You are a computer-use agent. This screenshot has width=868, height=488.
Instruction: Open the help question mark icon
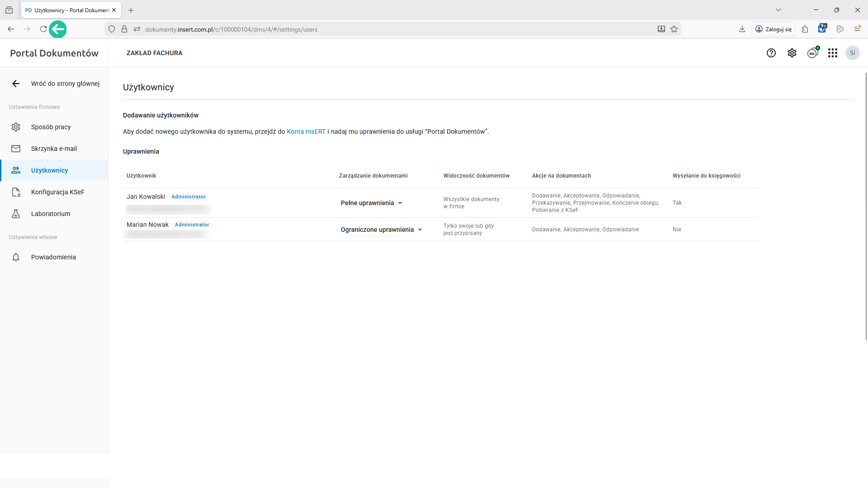point(771,53)
